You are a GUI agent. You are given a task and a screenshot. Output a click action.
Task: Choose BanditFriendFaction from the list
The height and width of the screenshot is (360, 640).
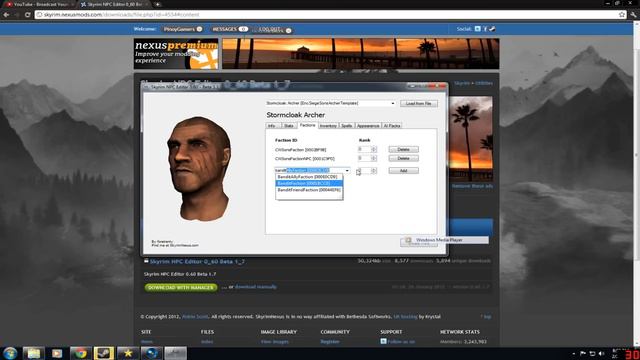point(309,190)
